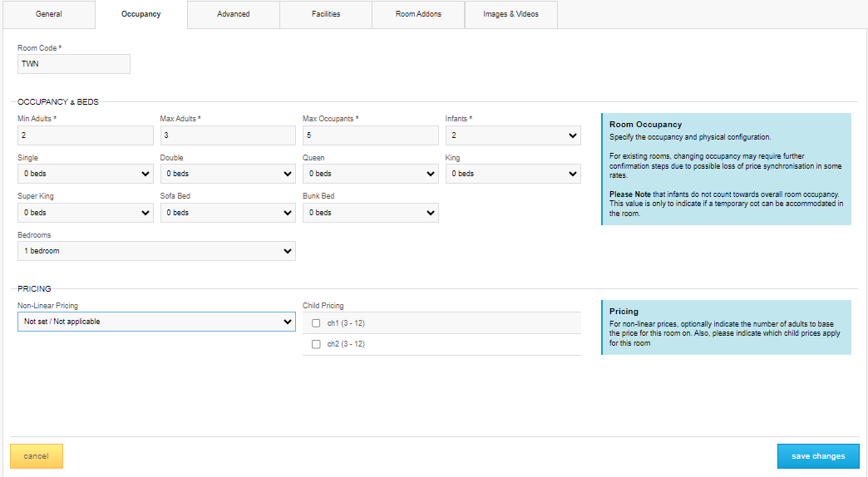Enable the ch1 (3 - 12) checkbox
This screenshot has width=868, height=477.
coord(316,323)
